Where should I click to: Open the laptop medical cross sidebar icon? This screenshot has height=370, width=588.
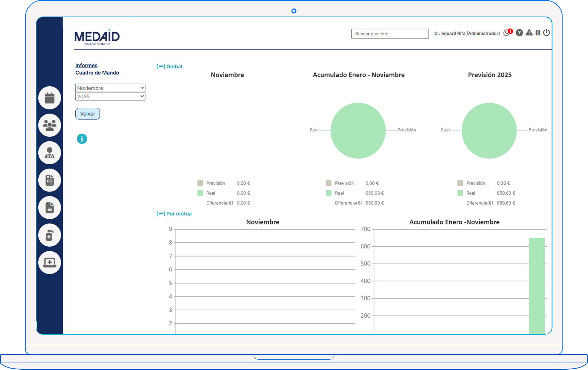coord(50,263)
